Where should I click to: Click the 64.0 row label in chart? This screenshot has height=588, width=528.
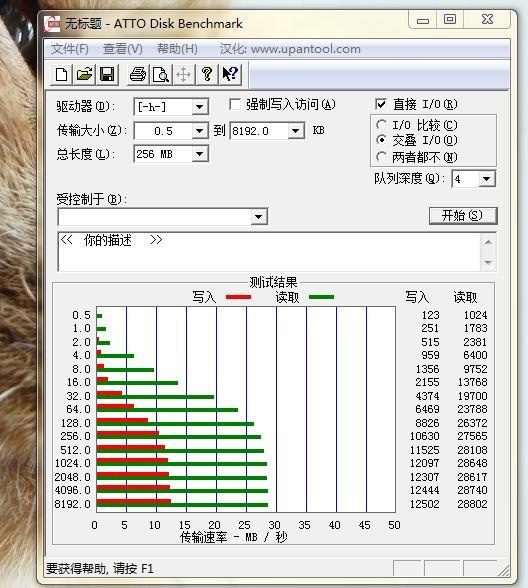click(x=78, y=409)
